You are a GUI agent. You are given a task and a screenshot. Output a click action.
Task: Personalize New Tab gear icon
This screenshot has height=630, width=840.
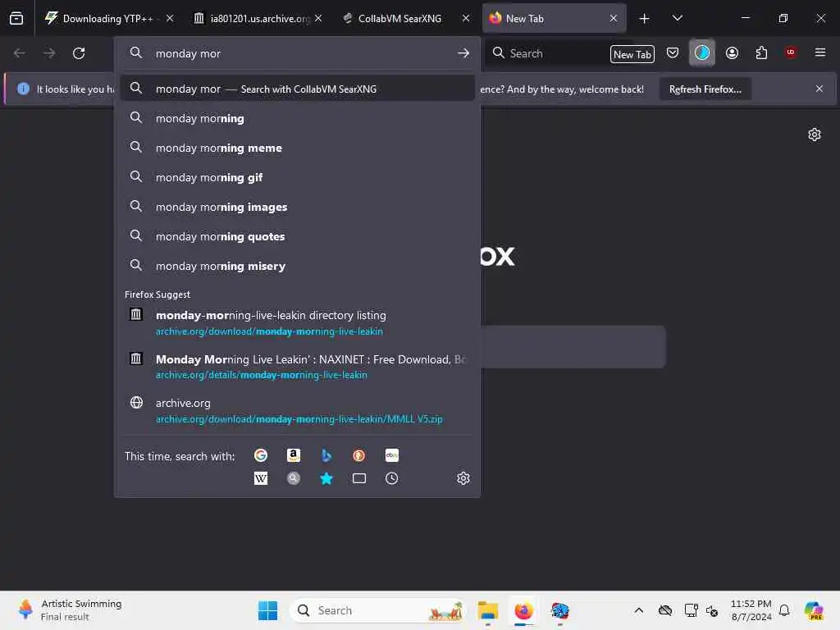coord(815,135)
